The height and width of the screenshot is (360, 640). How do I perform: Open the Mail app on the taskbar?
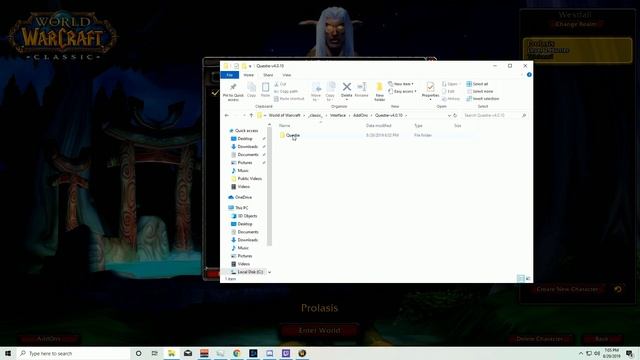coord(188,353)
